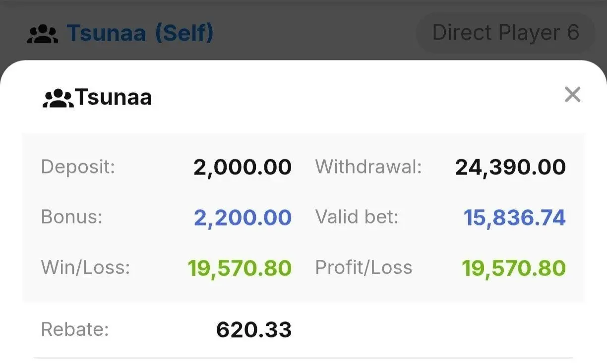Open the Direct Player 6 pill
607x364 pixels.
tap(505, 33)
